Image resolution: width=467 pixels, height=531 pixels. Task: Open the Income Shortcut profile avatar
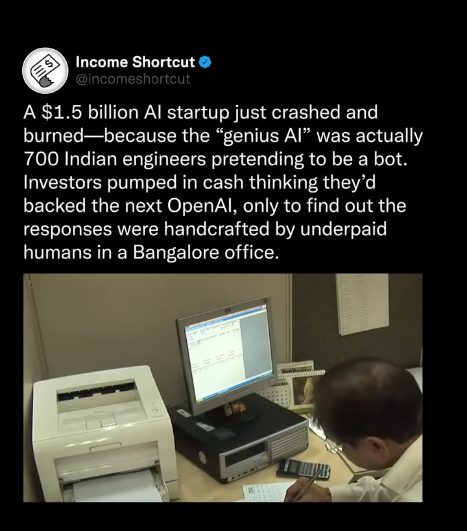(x=45, y=70)
